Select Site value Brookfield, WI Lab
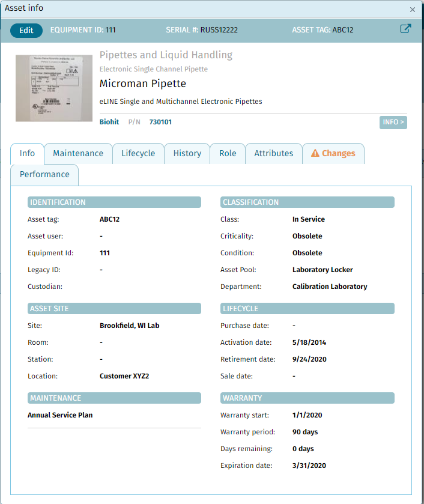Screen dimensions: 424x504 130,326
